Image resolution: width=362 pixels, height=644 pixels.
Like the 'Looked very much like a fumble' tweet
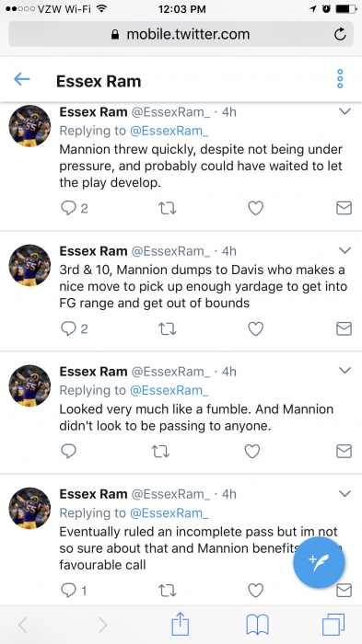click(x=252, y=451)
